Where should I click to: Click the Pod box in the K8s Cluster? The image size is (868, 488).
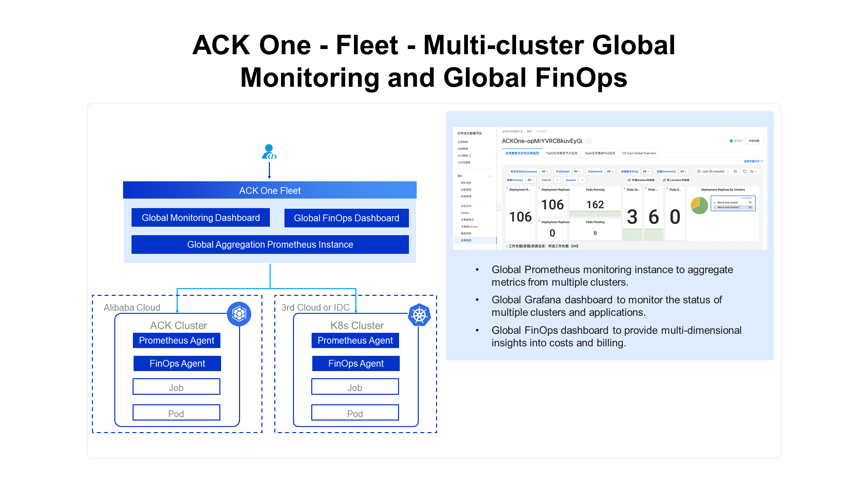(355, 413)
